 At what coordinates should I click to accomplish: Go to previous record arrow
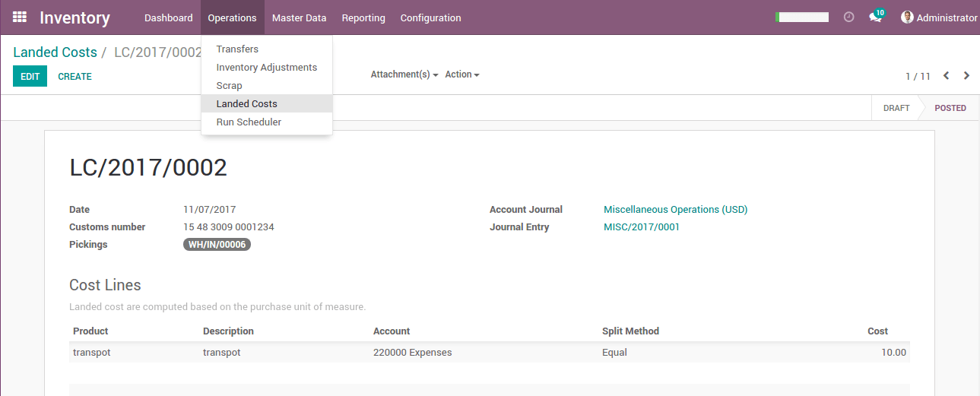coord(947,76)
